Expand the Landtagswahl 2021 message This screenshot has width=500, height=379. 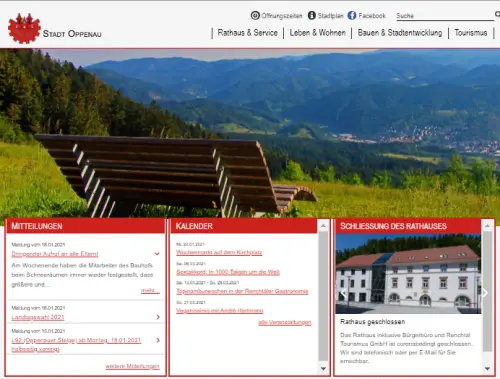(x=158, y=317)
